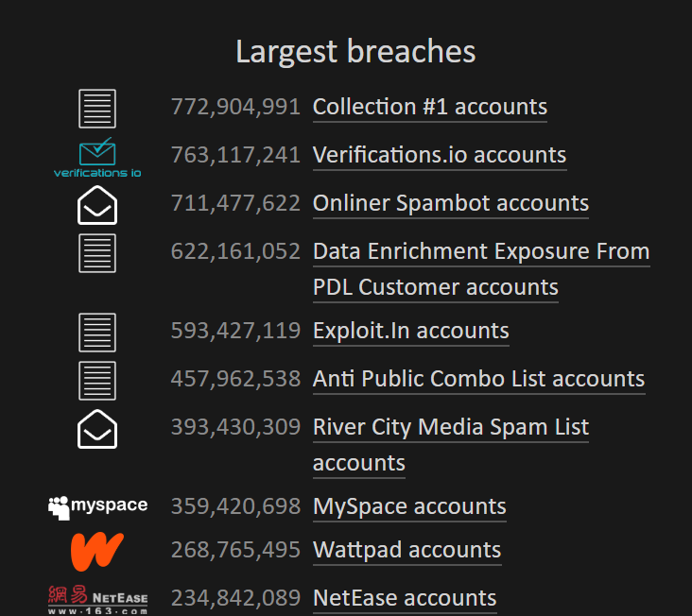Viewport: 692px width, 616px height.
Task: Click the Anti Public Combo List icon
Action: coord(97,381)
